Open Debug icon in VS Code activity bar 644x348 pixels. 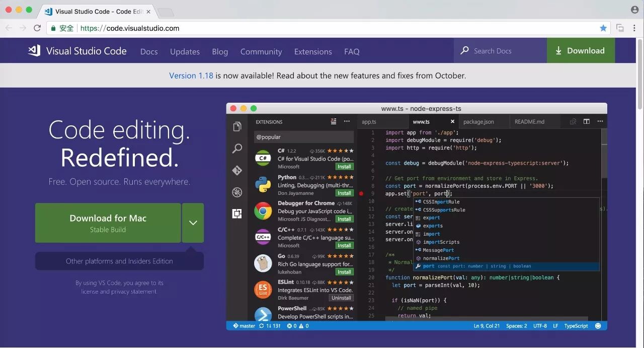pos(237,192)
